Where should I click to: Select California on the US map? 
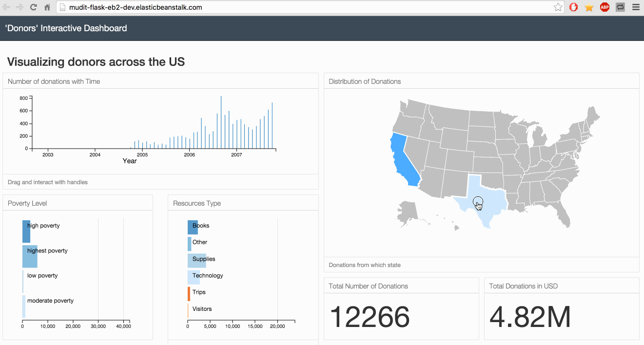[404, 161]
